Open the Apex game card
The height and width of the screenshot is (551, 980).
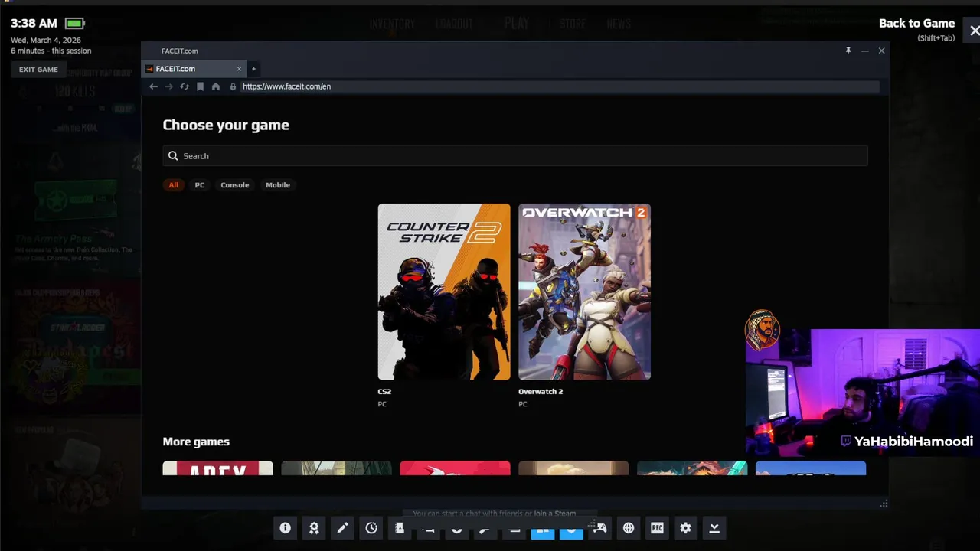pos(218,468)
